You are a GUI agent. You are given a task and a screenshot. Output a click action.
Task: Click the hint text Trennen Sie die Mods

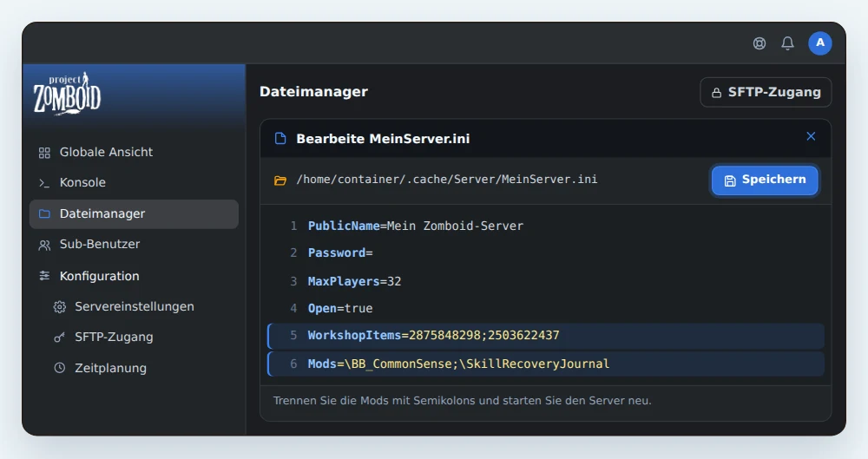click(463, 401)
